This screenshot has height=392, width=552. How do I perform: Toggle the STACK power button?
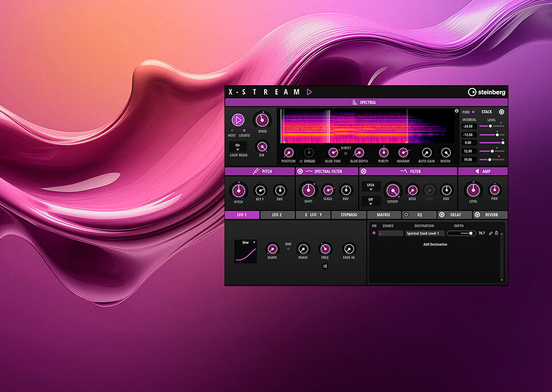(x=501, y=112)
